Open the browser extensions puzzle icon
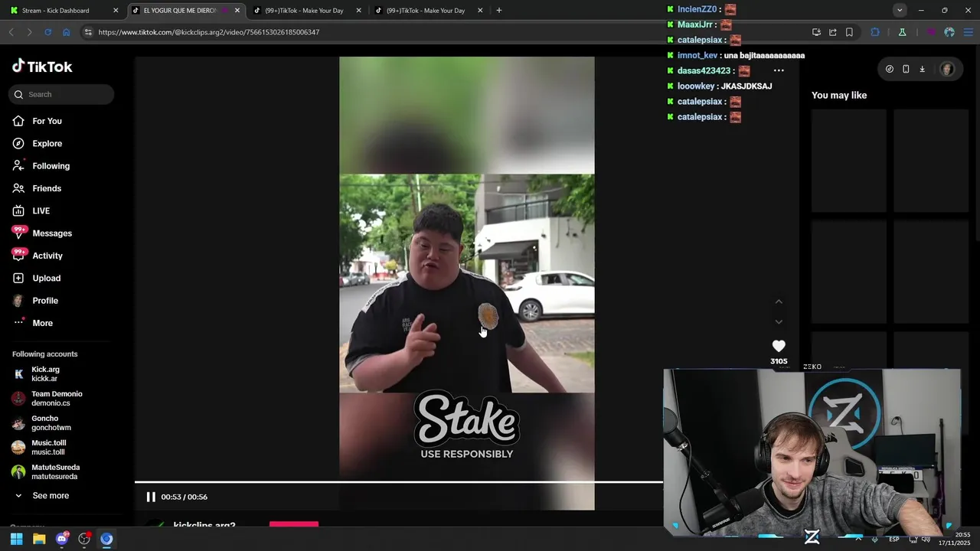Image resolution: width=980 pixels, height=551 pixels. (x=875, y=32)
